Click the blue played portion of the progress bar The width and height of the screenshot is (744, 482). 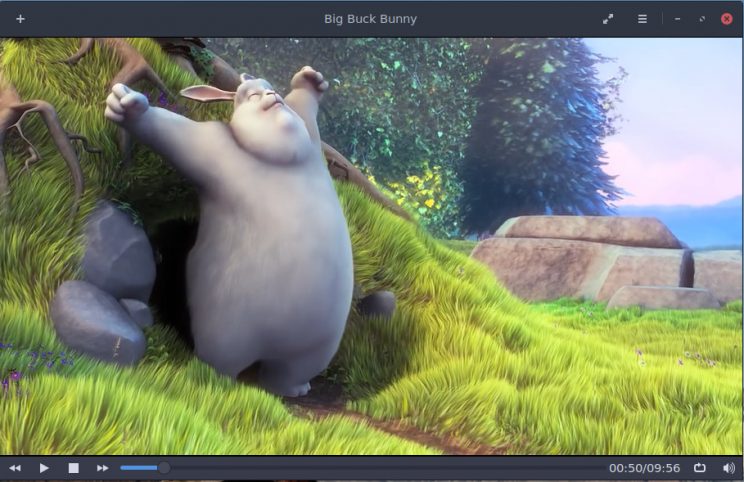pos(138,468)
